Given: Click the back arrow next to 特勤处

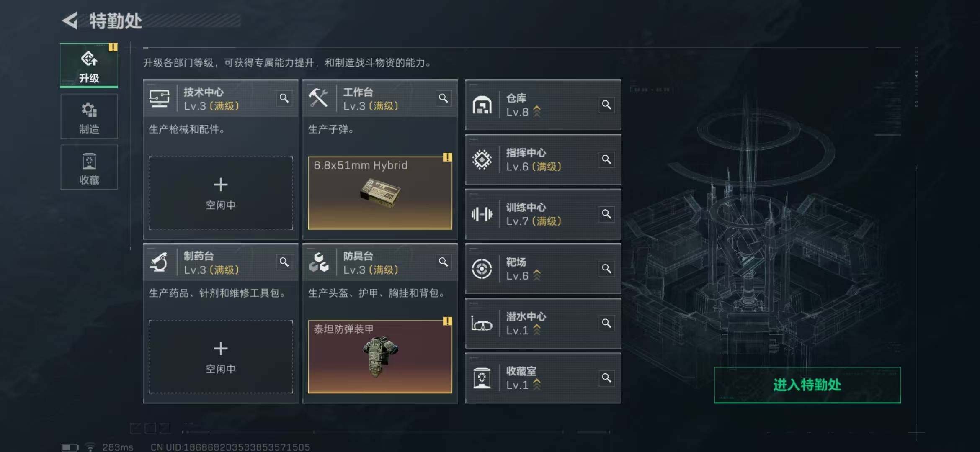Looking at the screenshot, I should tap(70, 20).
